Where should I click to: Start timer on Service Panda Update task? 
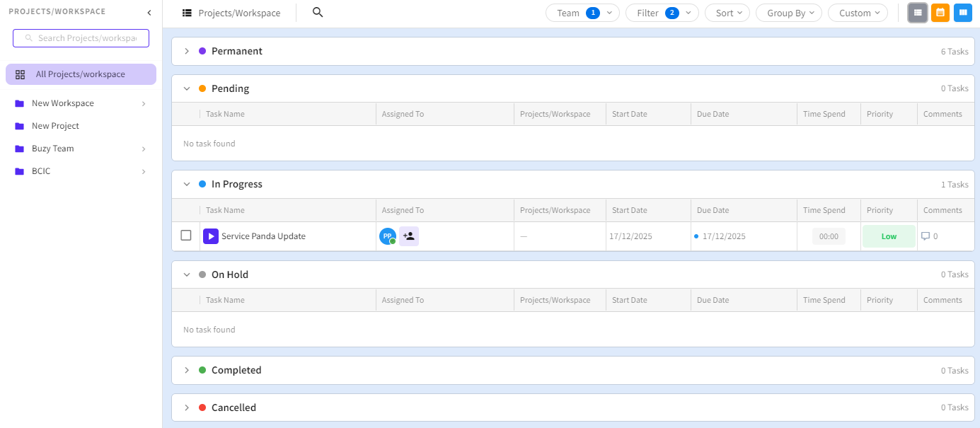click(211, 236)
